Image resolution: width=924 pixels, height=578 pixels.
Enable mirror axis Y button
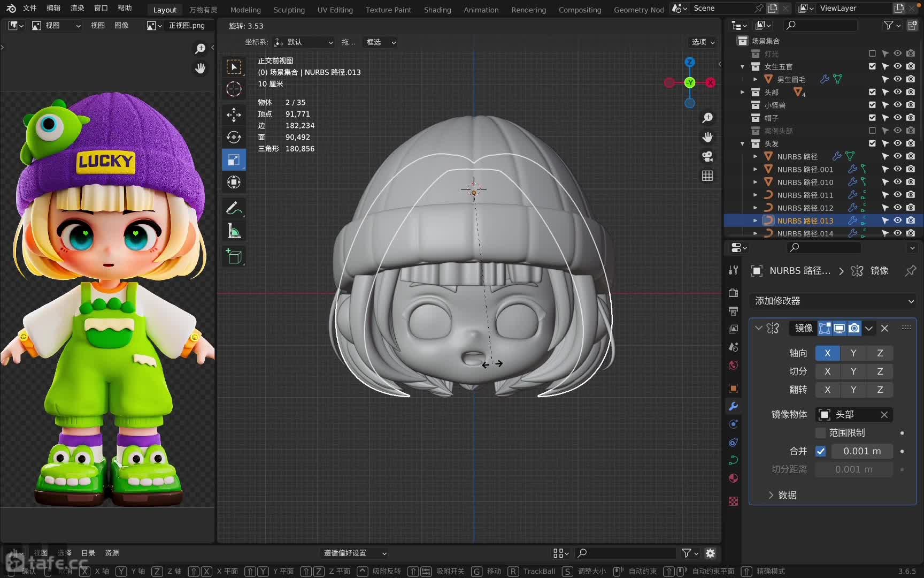click(x=853, y=353)
